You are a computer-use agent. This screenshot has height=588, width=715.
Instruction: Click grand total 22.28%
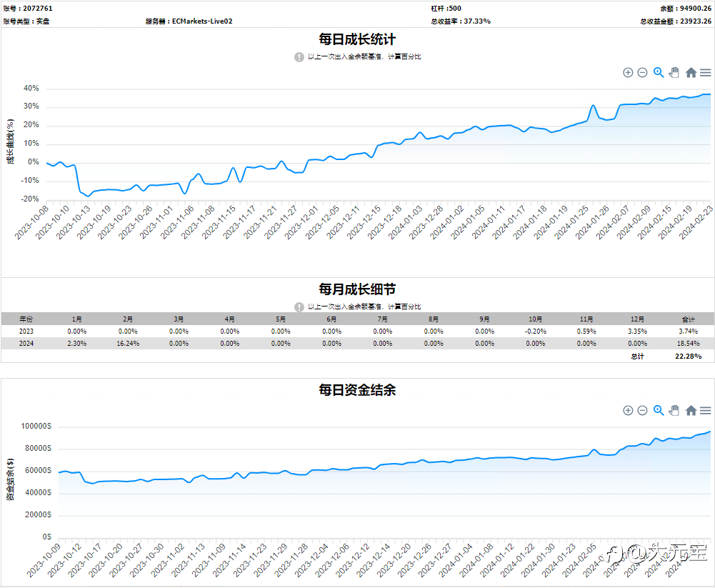pyautogui.click(x=688, y=357)
